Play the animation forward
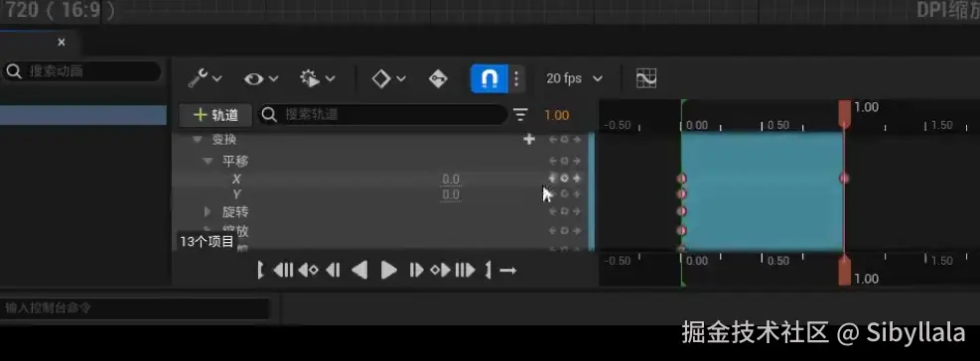This screenshot has height=361, width=980. point(389,270)
